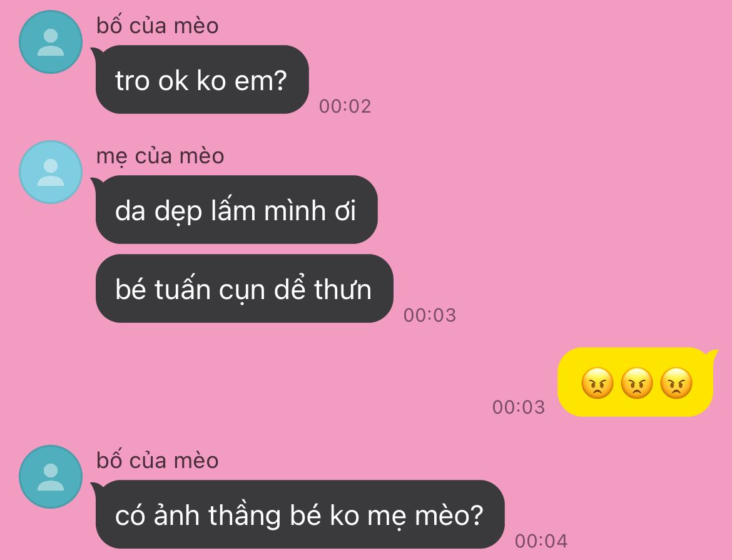Image resolution: width=732 pixels, height=560 pixels.
Task: Tap 00:03 timestamp beside the emoji bubble
Action: coord(519,407)
